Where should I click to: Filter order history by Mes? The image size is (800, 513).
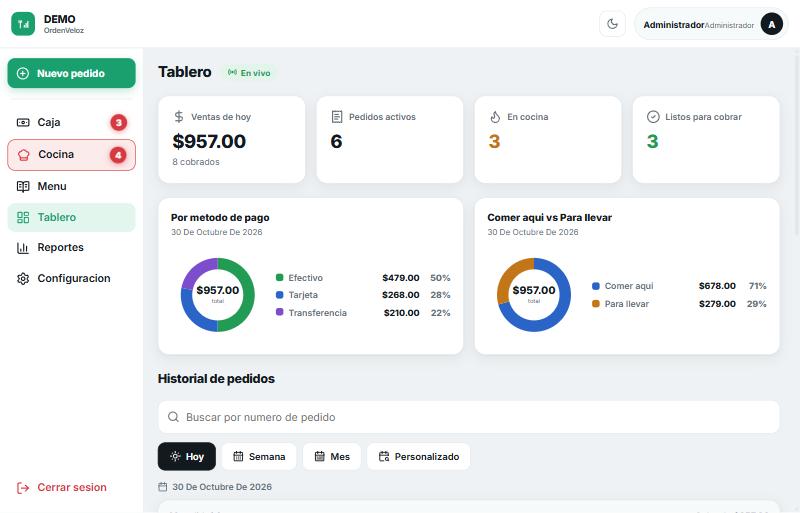pos(332,456)
